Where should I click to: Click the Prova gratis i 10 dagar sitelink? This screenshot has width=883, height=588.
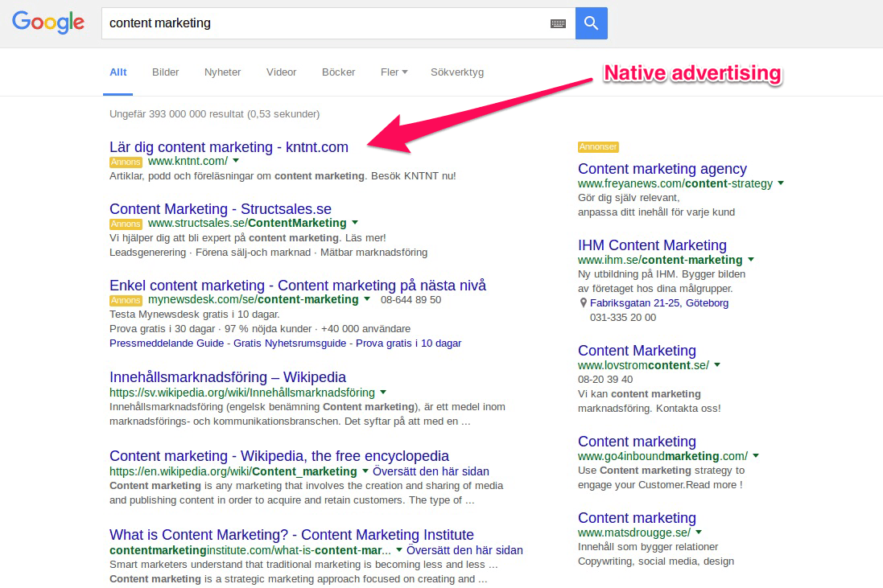(409, 343)
